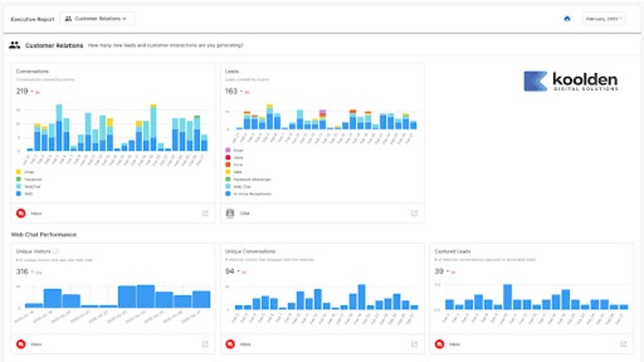Click the blue icon beside month picker
Screen dimensions: 644x362
tap(567, 19)
